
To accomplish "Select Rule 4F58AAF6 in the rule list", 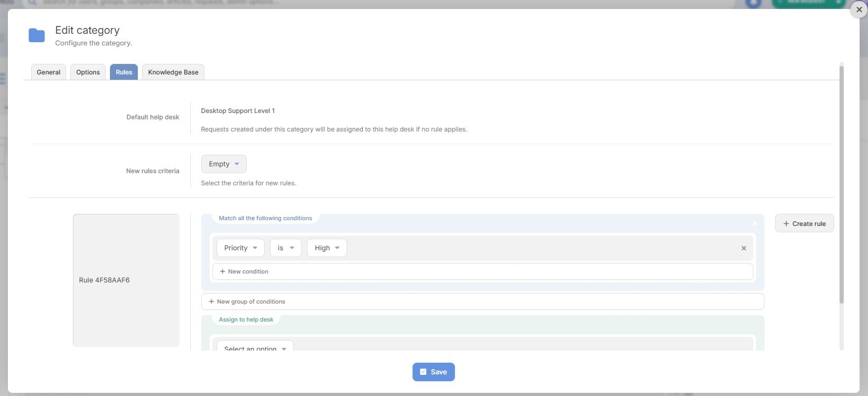I will (126, 280).
